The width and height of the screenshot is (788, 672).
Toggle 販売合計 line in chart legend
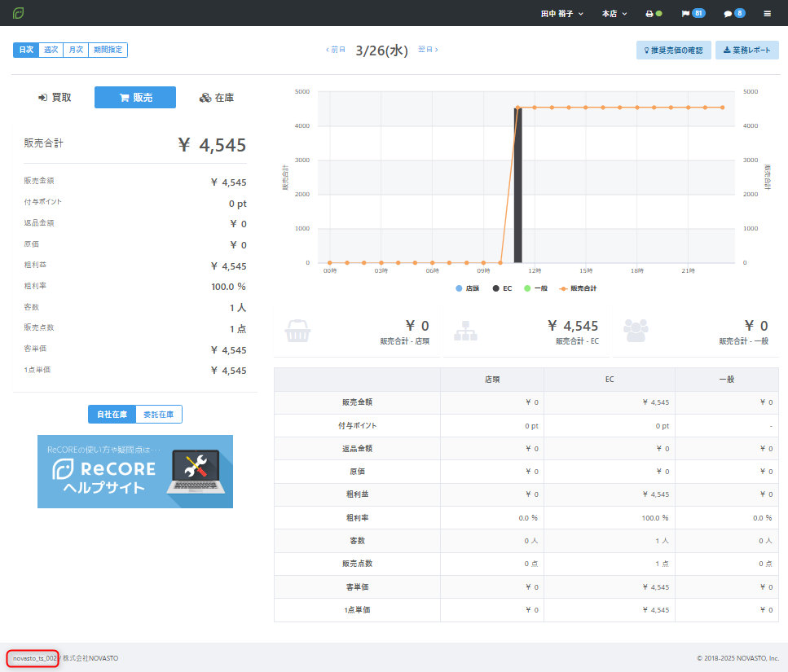(578, 288)
